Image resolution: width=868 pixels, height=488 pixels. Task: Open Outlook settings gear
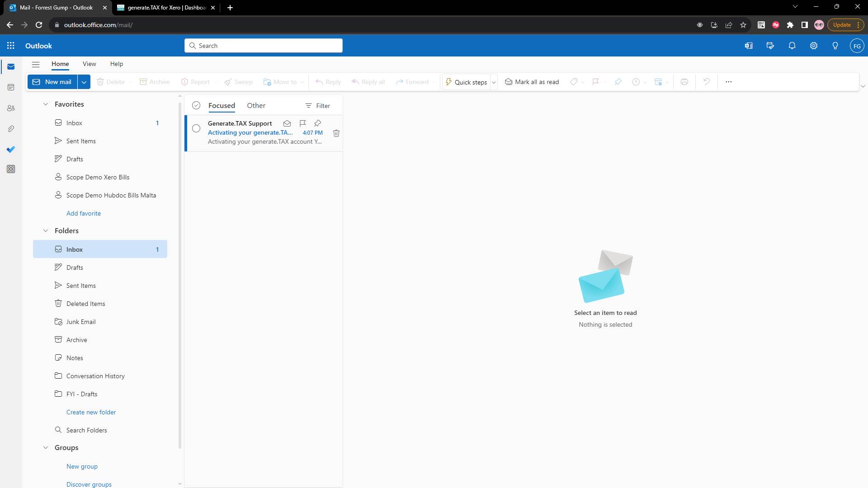click(x=814, y=46)
